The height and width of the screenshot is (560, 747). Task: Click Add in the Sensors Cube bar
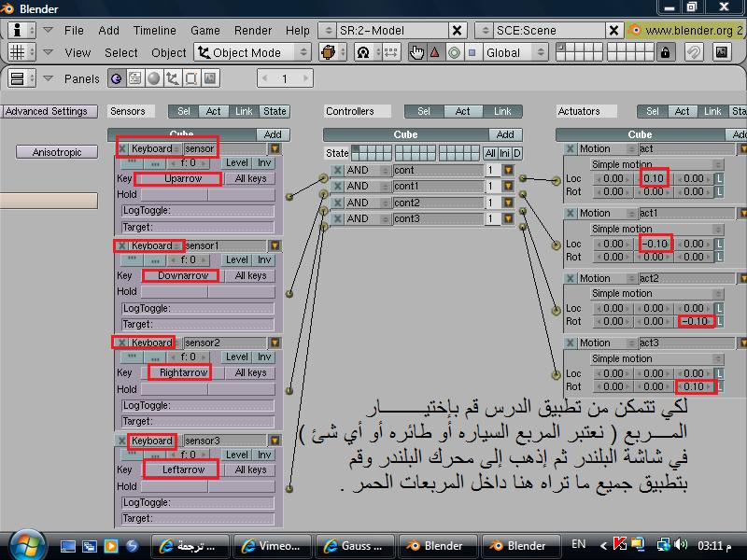click(x=273, y=134)
